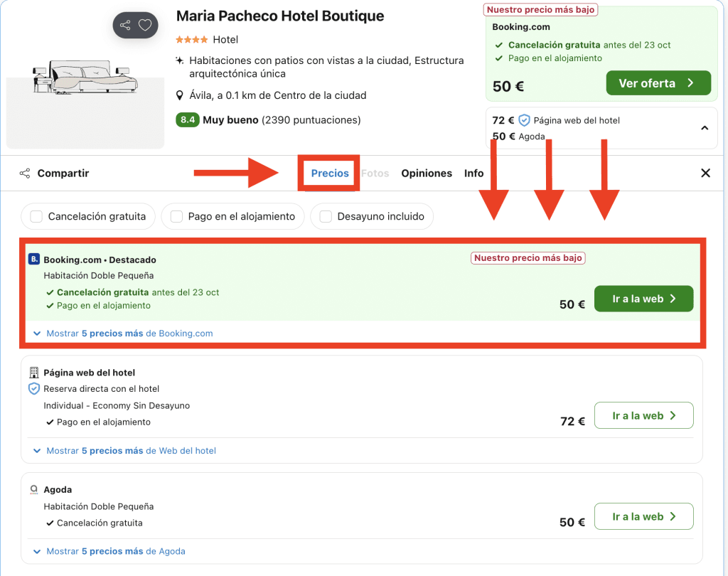Viewport: 728px width, 576px height.
Task: Close the hotel details panel
Action: tap(705, 174)
